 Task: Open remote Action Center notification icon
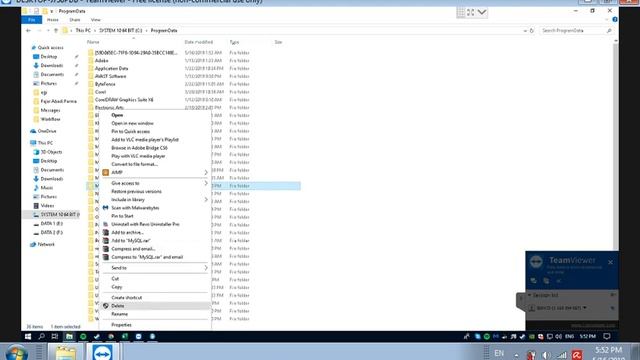click(607, 336)
